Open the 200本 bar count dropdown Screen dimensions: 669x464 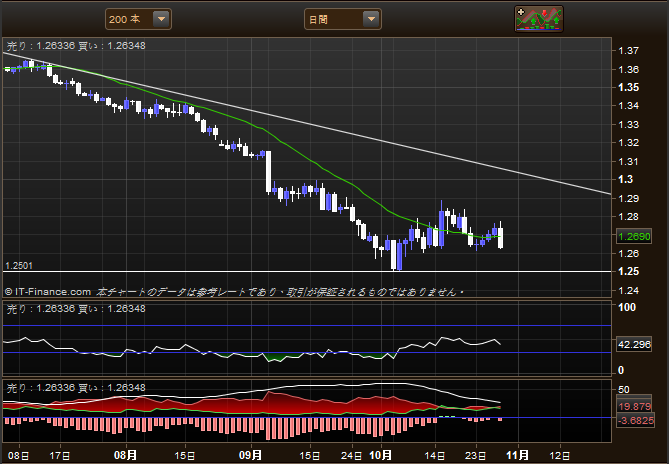click(x=138, y=19)
